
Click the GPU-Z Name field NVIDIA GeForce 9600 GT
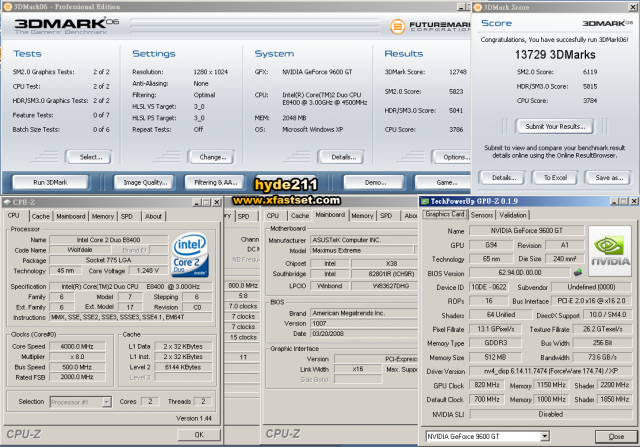tap(527, 231)
